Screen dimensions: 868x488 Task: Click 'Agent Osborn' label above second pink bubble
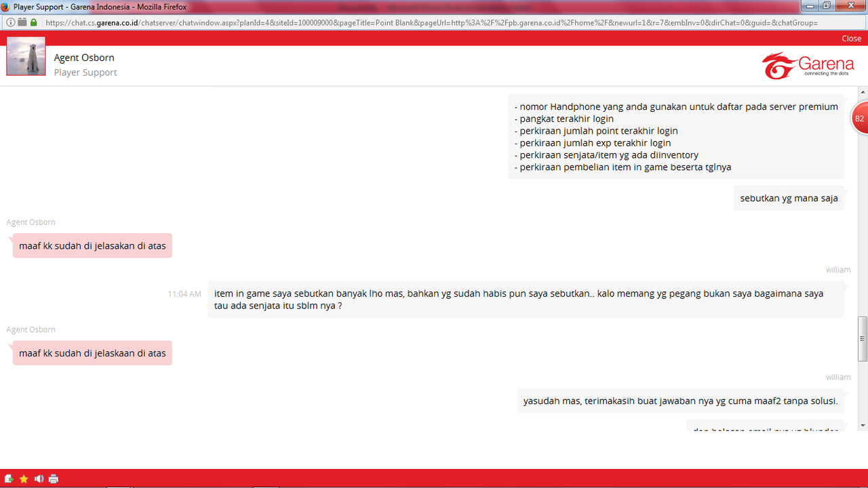coord(31,329)
